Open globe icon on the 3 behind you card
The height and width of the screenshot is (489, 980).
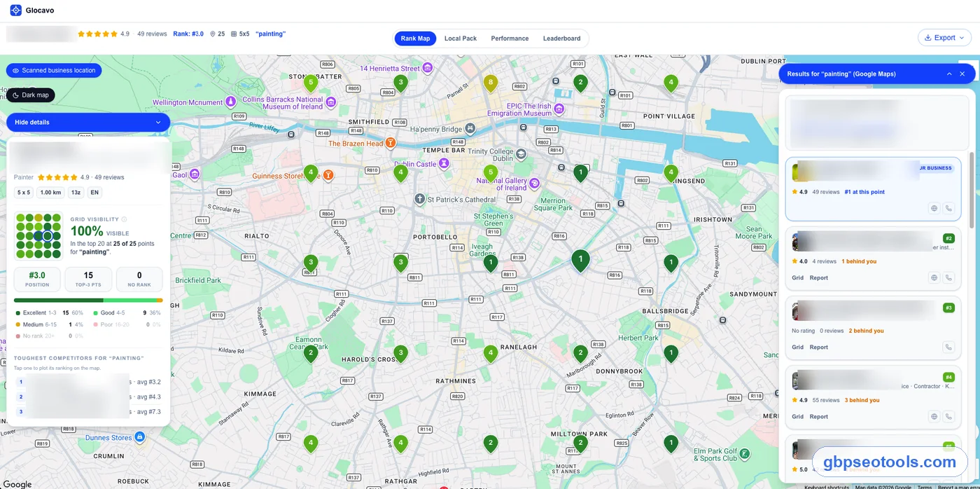coord(934,416)
